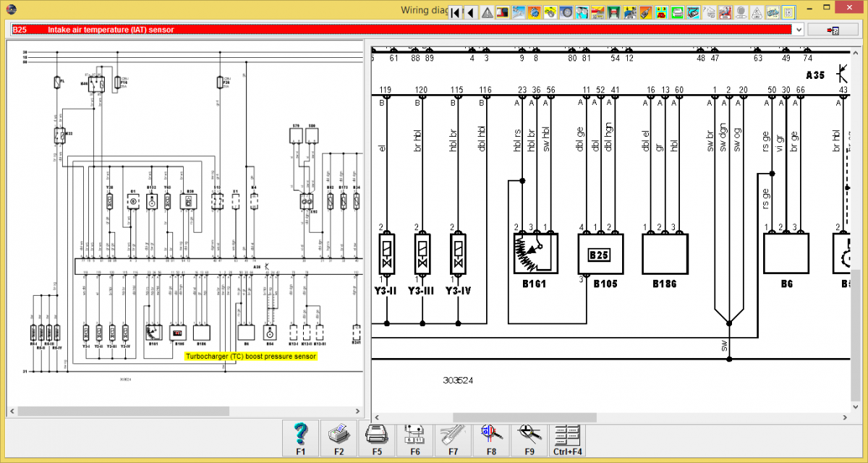Go to previous page with left arrow icon
Screen dimensions: 868x463
(471, 12)
